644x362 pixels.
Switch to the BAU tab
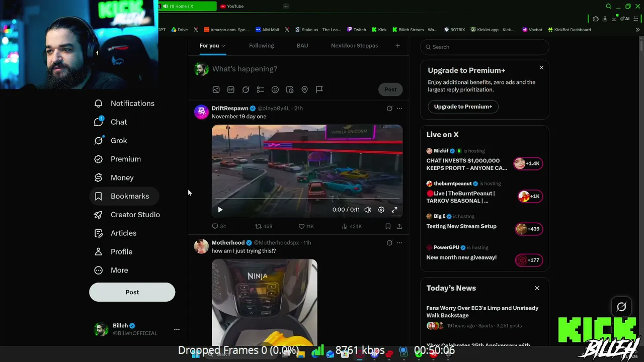(x=302, y=46)
